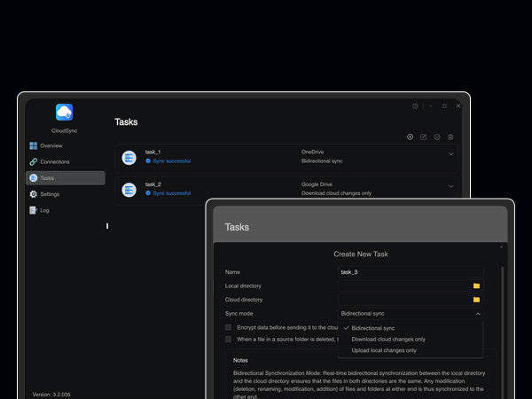This screenshot has height=399, width=532.
Task: Go to Connections in the sidebar
Action: click(x=54, y=161)
